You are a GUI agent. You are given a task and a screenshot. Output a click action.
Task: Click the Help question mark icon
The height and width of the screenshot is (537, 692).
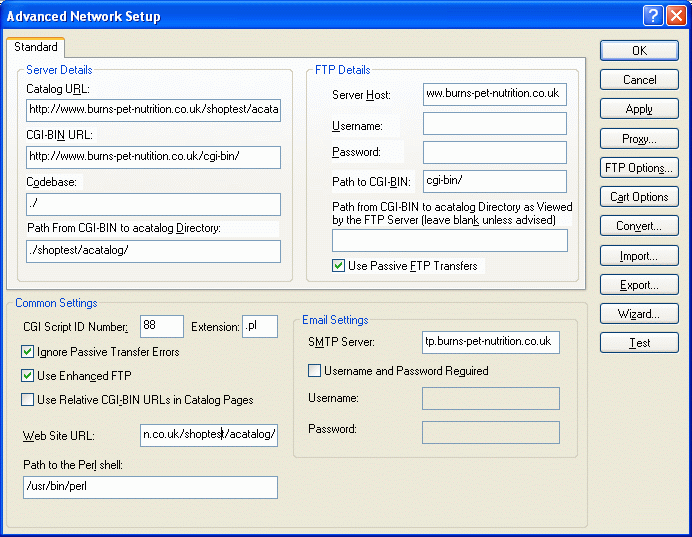[x=653, y=16]
